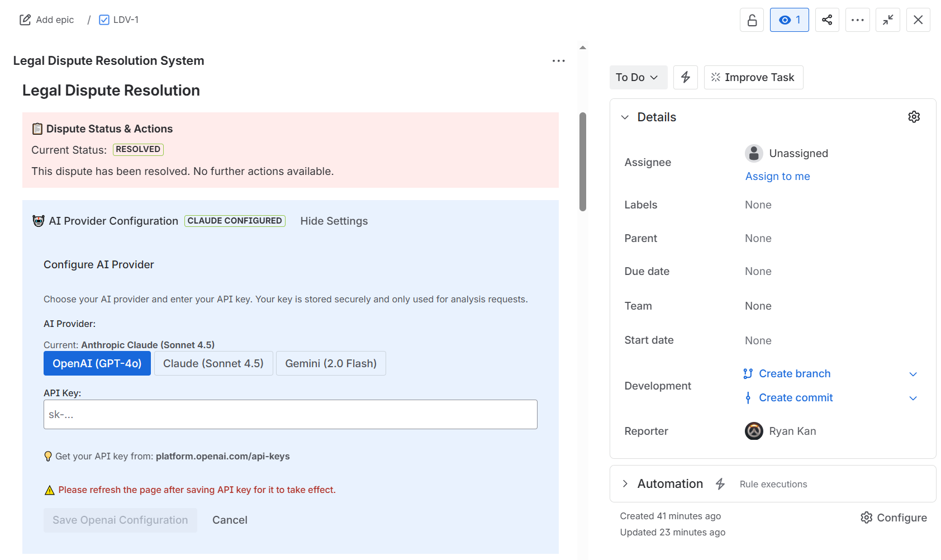Close the issue dialog
941x560 pixels.
coord(918,20)
